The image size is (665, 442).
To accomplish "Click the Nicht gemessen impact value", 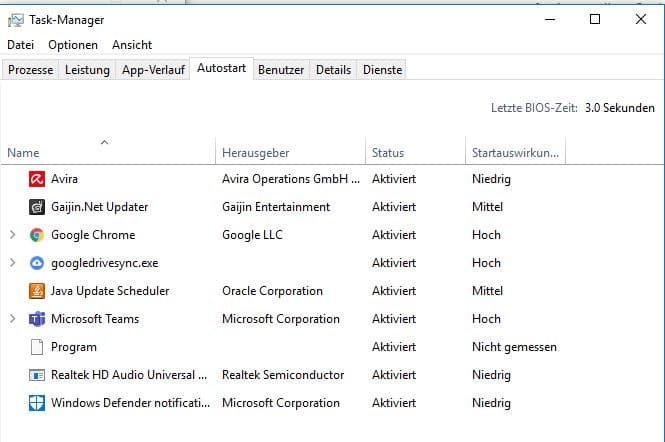I will point(514,347).
